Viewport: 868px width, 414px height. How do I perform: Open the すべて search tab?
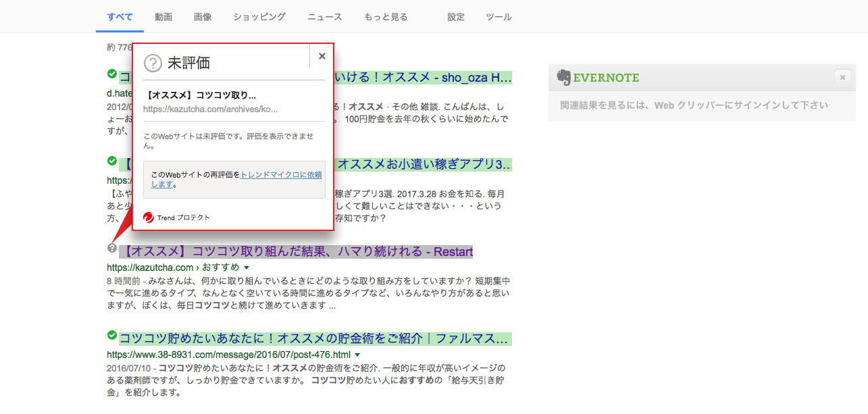(x=120, y=17)
